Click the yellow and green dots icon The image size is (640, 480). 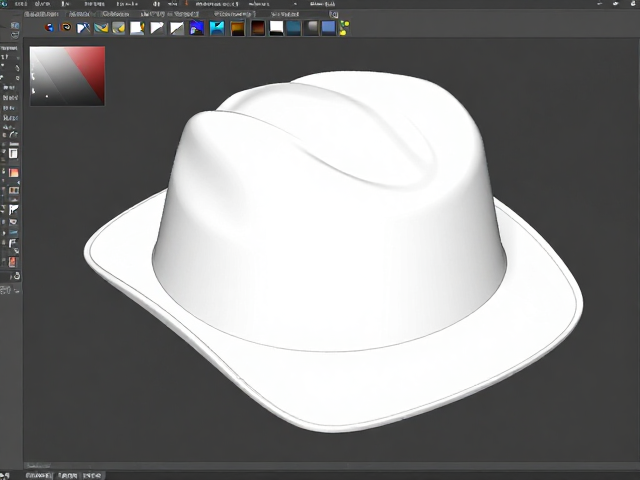pyautogui.click(x=344, y=28)
